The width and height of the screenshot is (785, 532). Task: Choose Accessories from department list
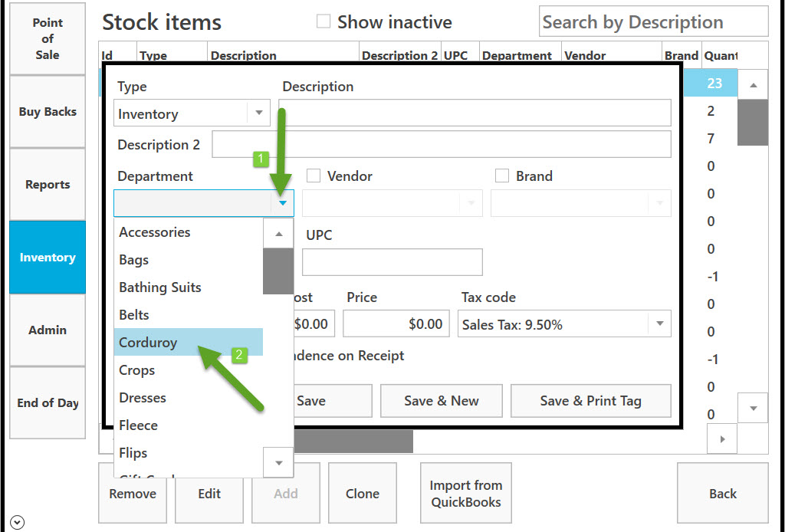point(189,232)
